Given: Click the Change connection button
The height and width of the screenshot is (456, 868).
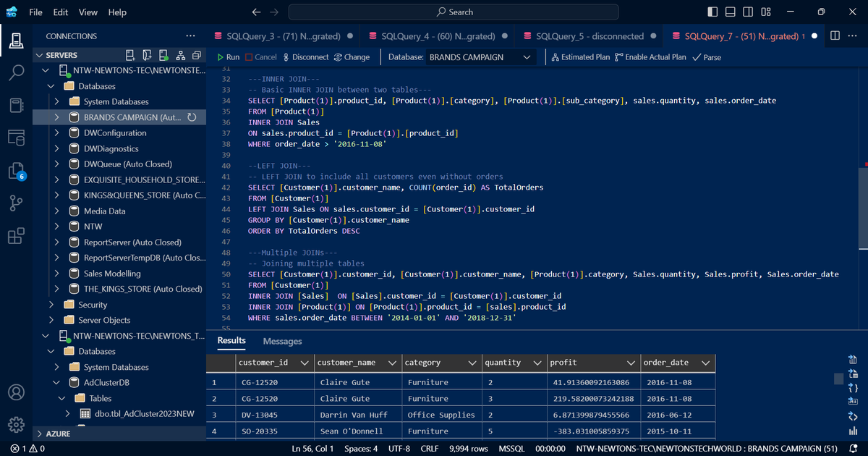Looking at the screenshot, I should coord(352,57).
